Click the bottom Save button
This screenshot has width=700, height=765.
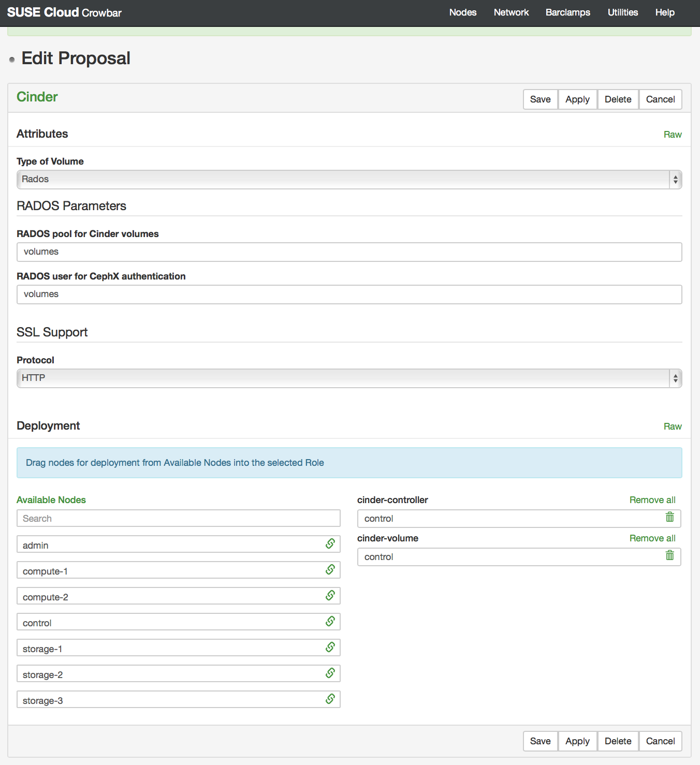(540, 741)
